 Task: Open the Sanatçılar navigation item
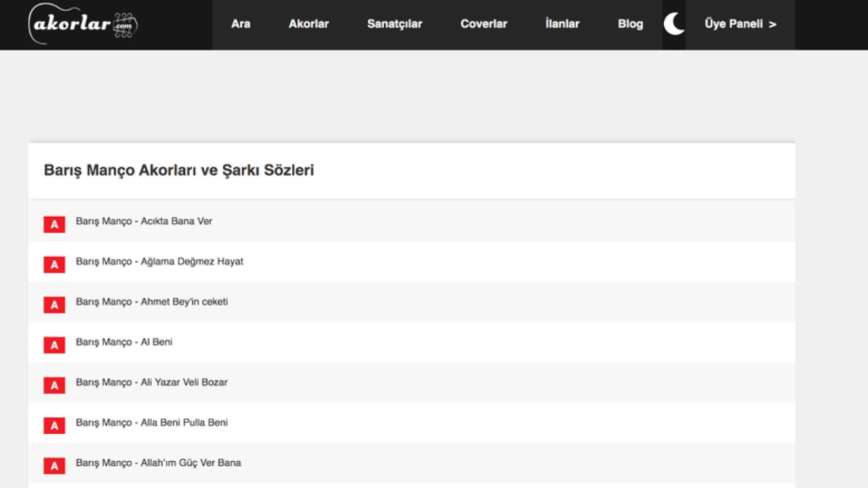[395, 24]
